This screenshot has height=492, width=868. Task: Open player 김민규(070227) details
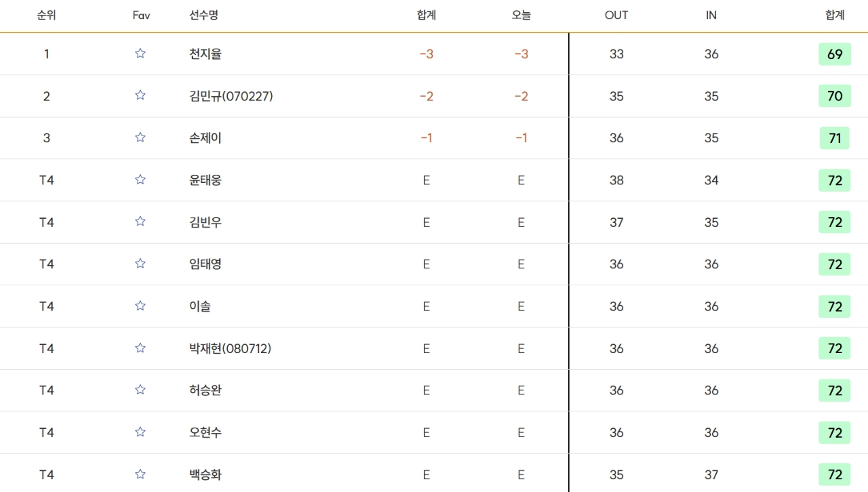pos(231,96)
